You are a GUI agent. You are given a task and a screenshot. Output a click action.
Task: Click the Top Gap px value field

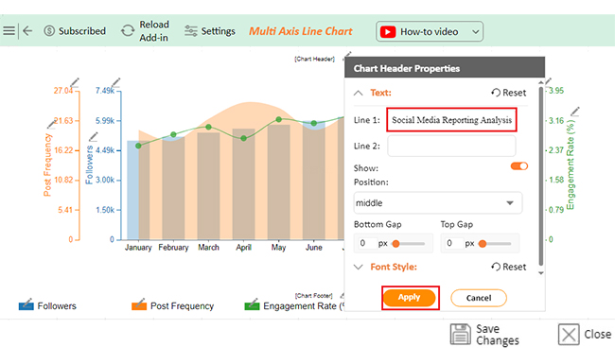coord(453,243)
